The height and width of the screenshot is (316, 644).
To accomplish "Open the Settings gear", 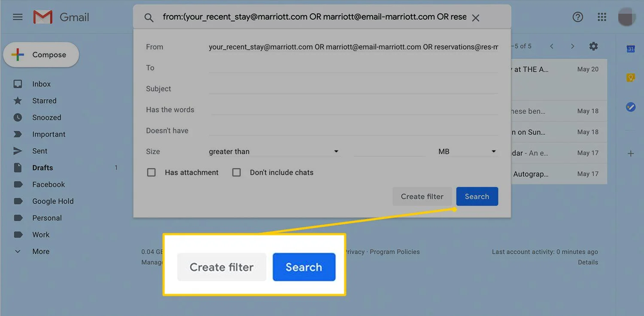I will pos(593,46).
